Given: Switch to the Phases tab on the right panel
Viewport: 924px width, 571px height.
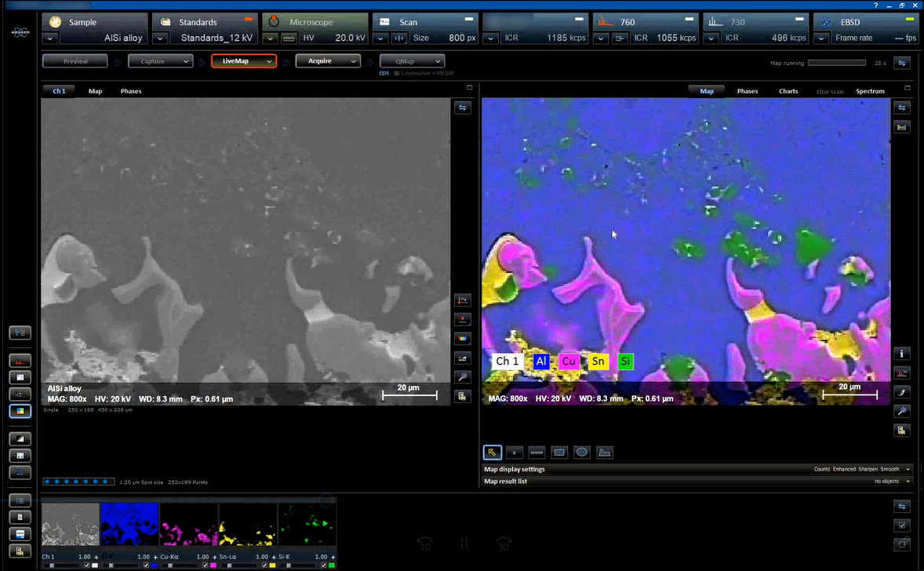Looking at the screenshot, I should click(747, 91).
